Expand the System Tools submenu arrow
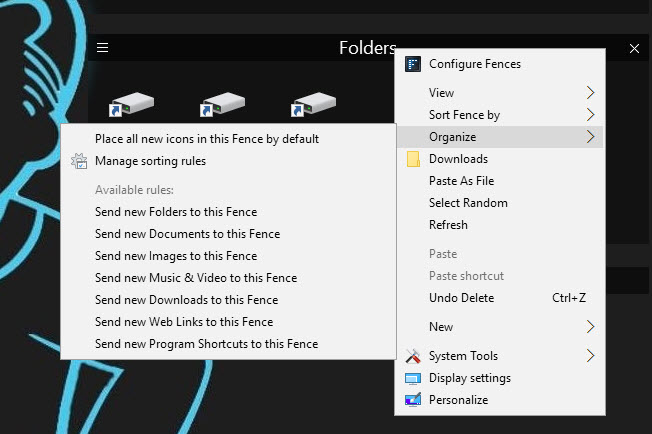Screen dimensions: 652x434 [590, 356]
